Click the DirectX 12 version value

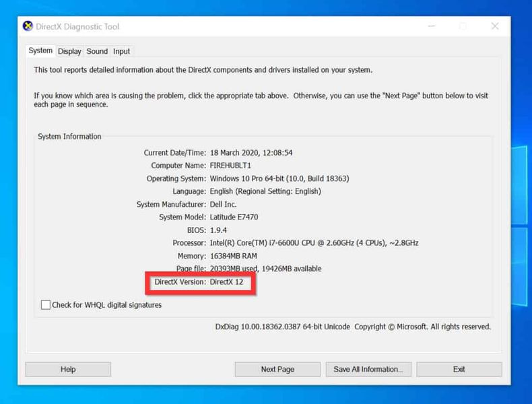tap(226, 281)
